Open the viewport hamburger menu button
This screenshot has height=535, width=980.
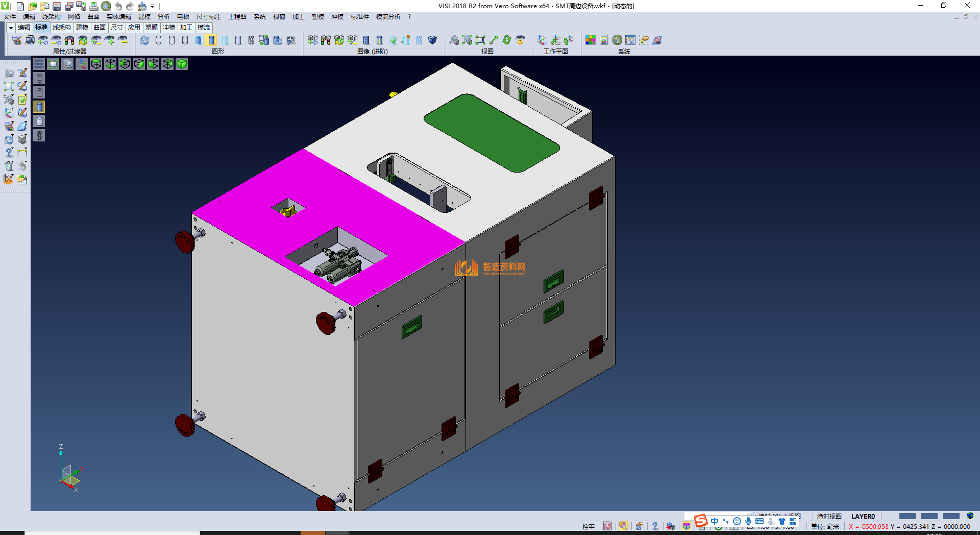39,64
